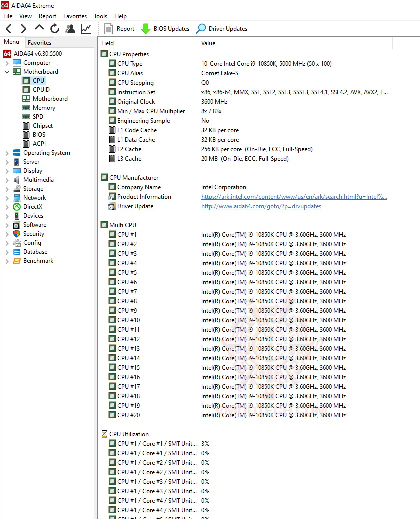
Task: Select the ACPI chip icon in tree
Action: tap(26, 143)
